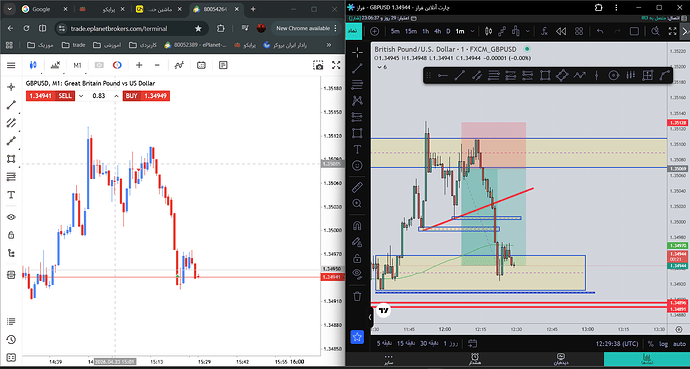The image size is (690, 369).
Task: Toggle the lock icon in ePlanet sidebar
Action: (x=11, y=235)
